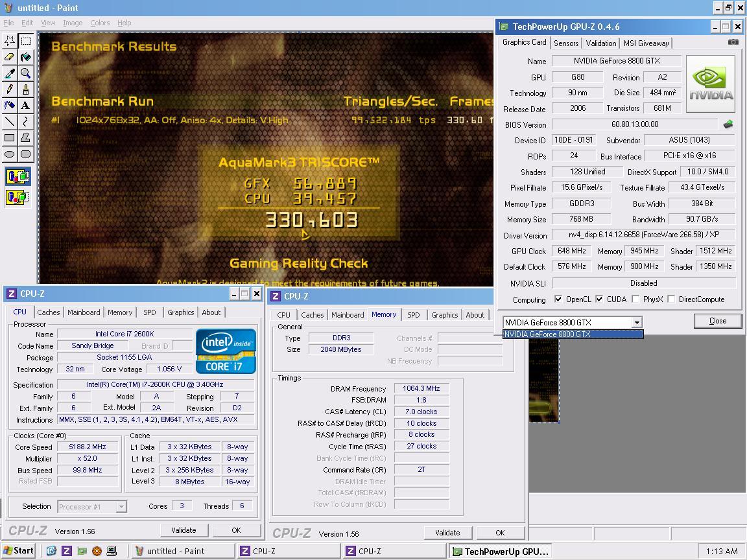Click the NVIDIA logo in GPU-Z

click(x=710, y=84)
